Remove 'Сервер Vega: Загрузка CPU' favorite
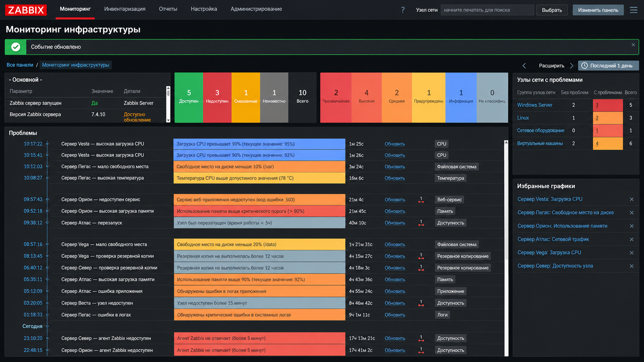 pos(632,253)
